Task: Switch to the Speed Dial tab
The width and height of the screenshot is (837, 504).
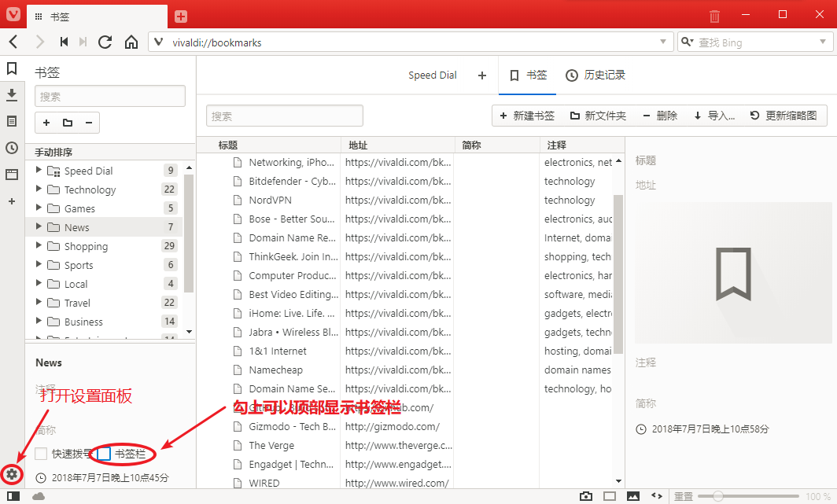Action: point(432,75)
